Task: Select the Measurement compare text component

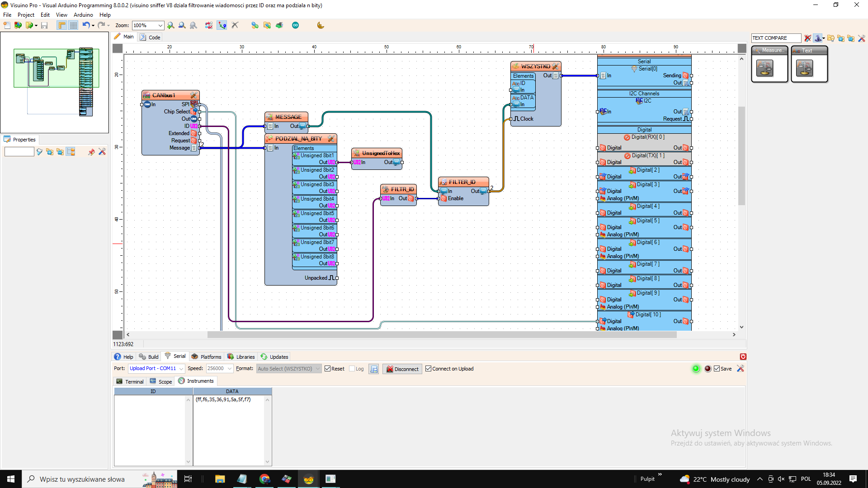Action: (x=770, y=64)
